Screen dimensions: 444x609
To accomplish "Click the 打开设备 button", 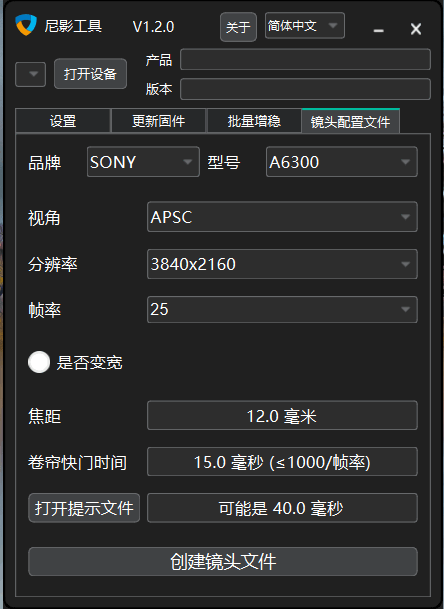I will (90, 74).
